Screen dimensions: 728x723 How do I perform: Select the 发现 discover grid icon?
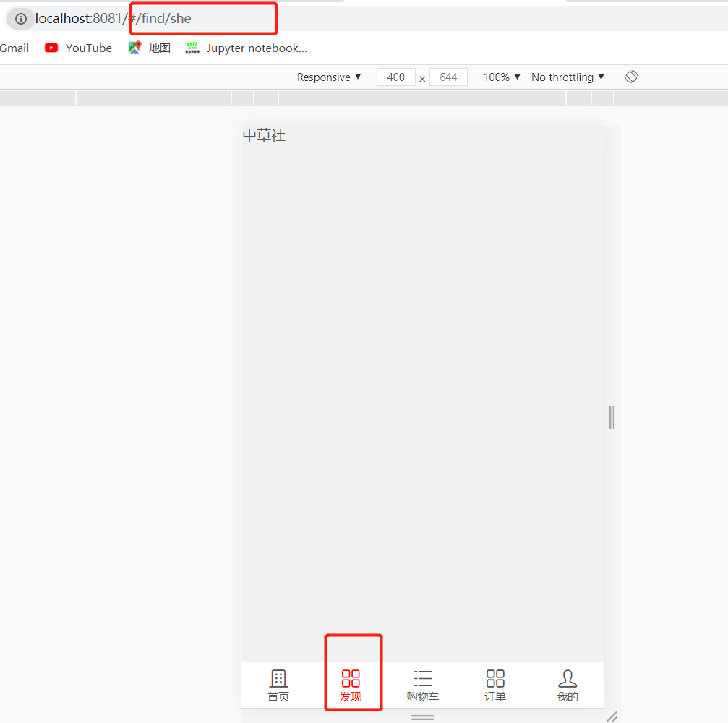[x=352, y=678]
